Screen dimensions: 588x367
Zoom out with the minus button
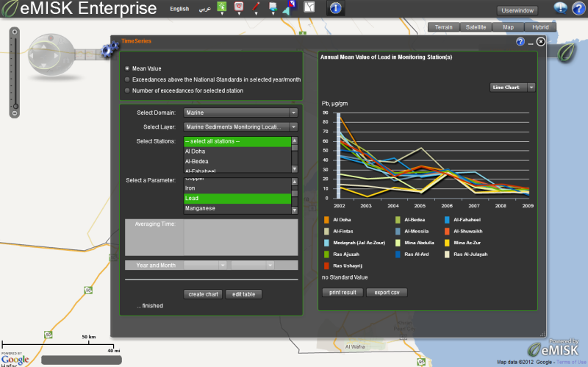[x=15, y=113]
